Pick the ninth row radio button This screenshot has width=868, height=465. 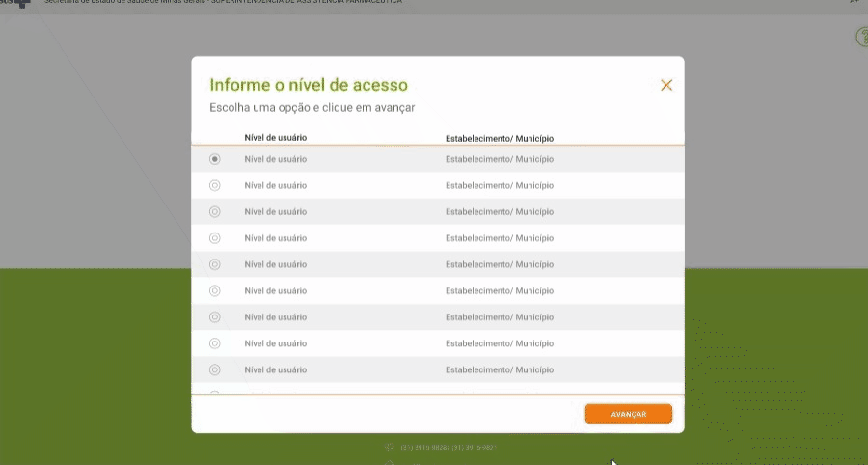click(x=215, y=369)
